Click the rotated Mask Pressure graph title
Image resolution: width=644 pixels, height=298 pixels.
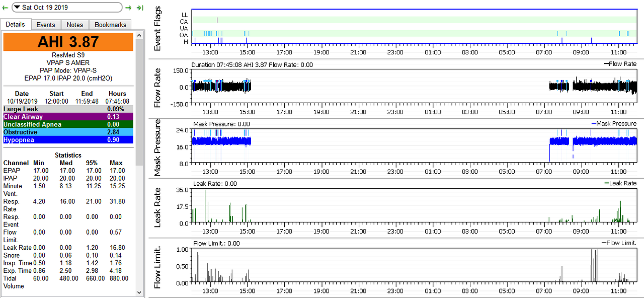coord(157,146)
